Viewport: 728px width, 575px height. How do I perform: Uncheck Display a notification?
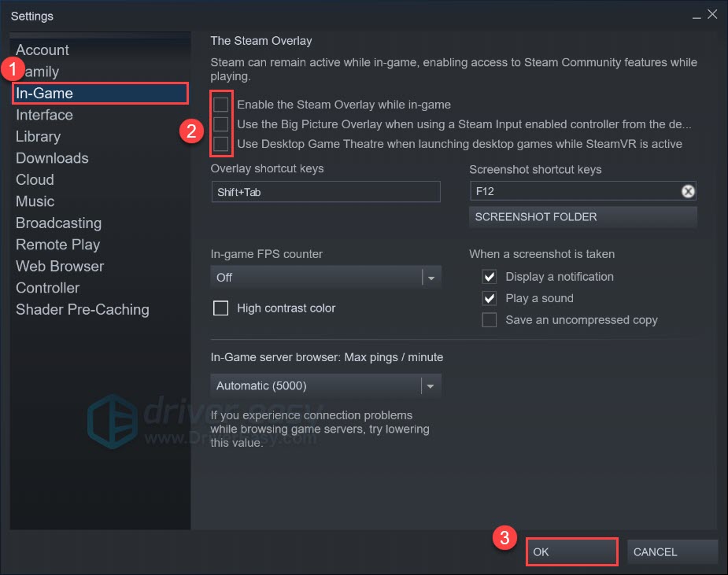(490, 277)
